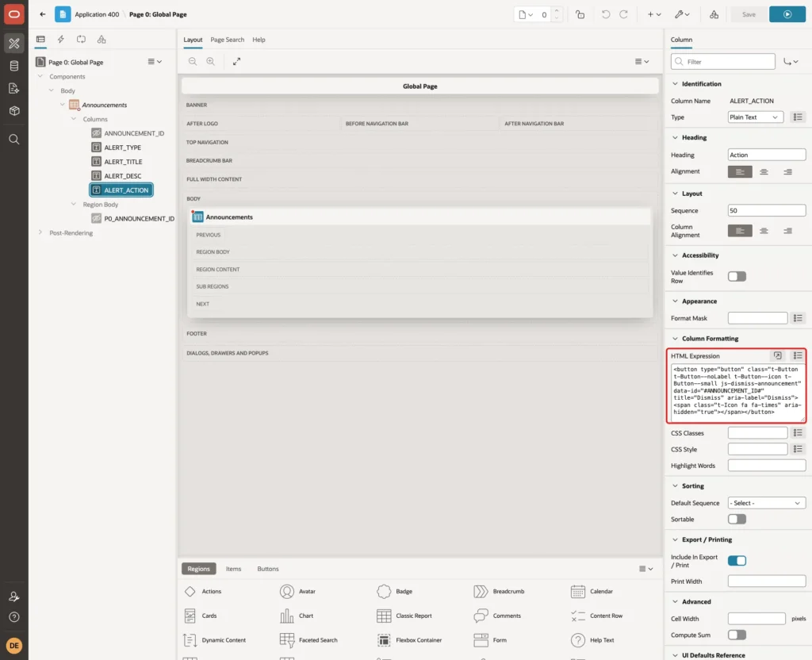Image resolution: width=812 pixels, height=660 pixels.
Task: Open the Create plus menu
Action: [654, 14]
